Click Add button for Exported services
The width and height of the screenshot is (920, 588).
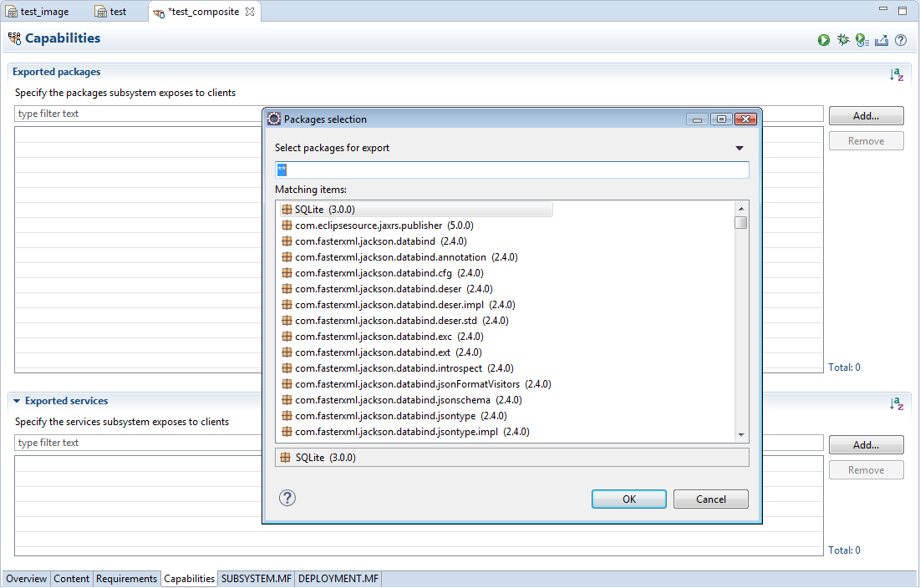866,445
